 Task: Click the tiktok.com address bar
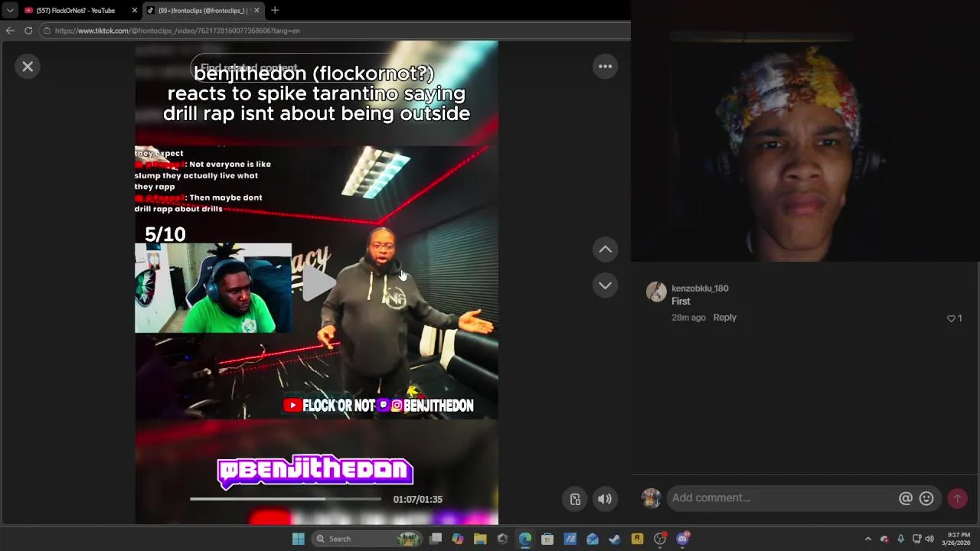333,31
